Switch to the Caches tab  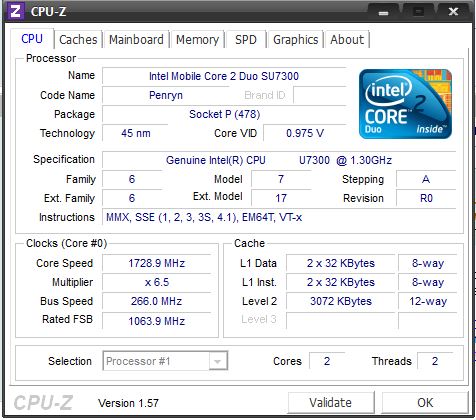[78, 40]
